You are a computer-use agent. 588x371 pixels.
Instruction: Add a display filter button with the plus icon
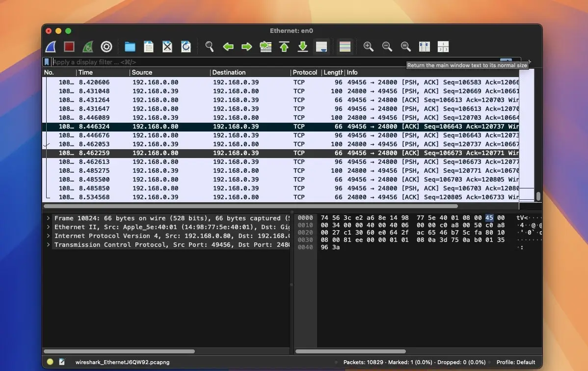(529, 61)
